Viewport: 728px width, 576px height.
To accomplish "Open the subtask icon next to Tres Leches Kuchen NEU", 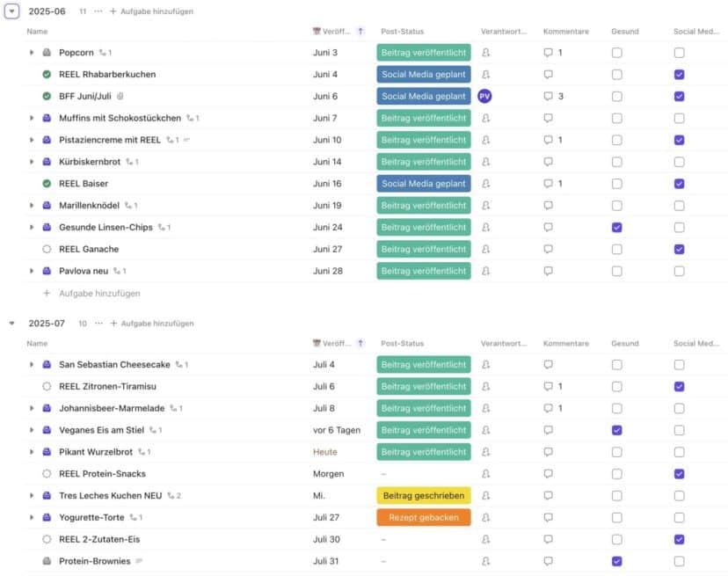I will click(171, 496).
